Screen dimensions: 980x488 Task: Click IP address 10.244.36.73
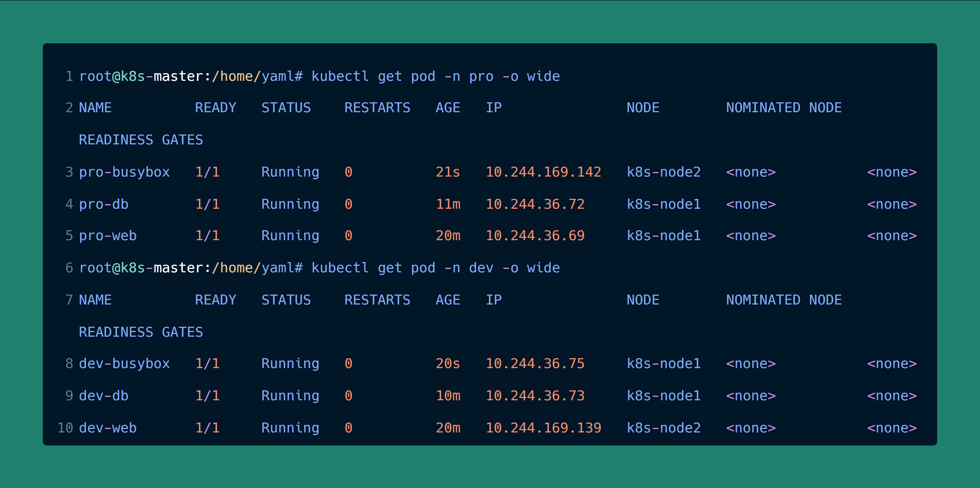click(x=535, y=396)
